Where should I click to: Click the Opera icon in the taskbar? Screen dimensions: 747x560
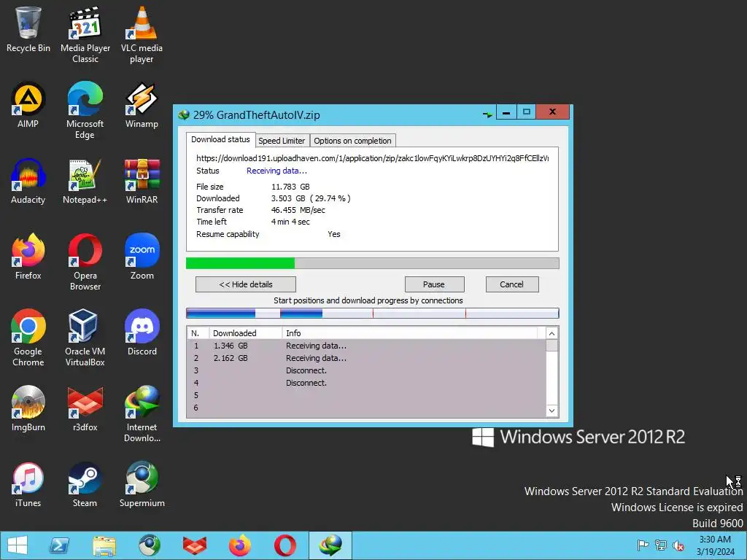coord(285,545)
